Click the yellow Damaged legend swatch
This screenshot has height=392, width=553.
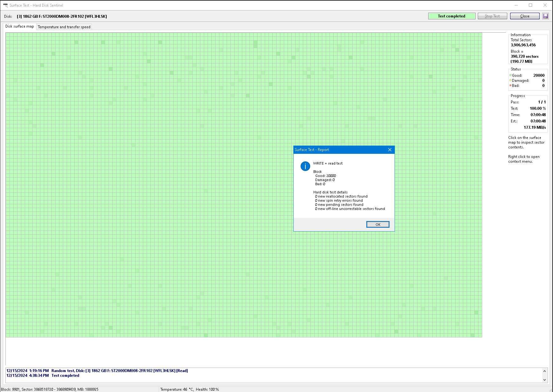tap(510, 81)
